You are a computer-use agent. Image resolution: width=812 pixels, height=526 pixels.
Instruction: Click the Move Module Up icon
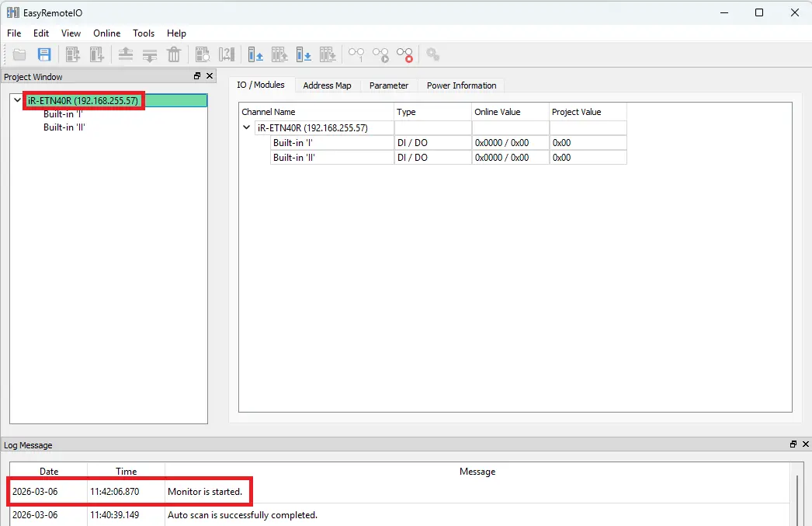124,54
